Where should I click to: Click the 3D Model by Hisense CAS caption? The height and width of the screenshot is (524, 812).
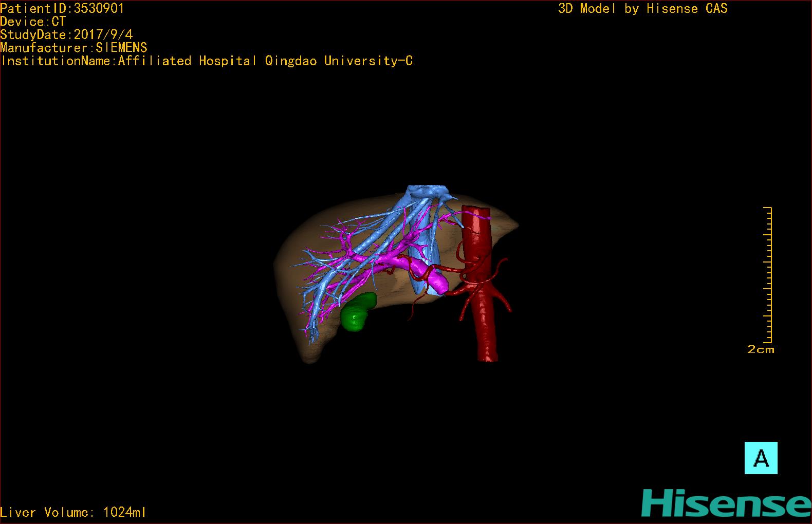coord(643,8)
